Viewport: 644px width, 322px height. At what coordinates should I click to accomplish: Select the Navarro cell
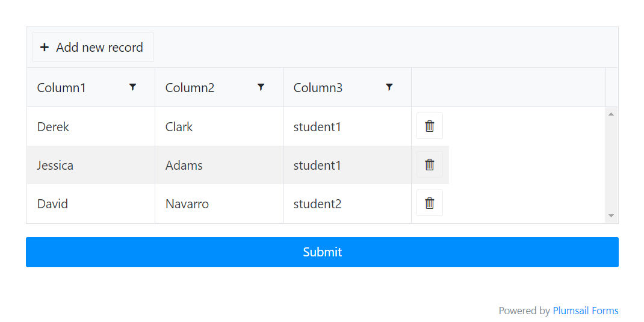187,203
